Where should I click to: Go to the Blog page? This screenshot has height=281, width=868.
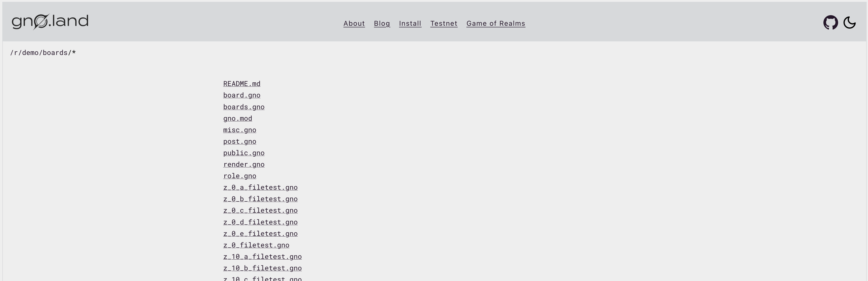382,24
